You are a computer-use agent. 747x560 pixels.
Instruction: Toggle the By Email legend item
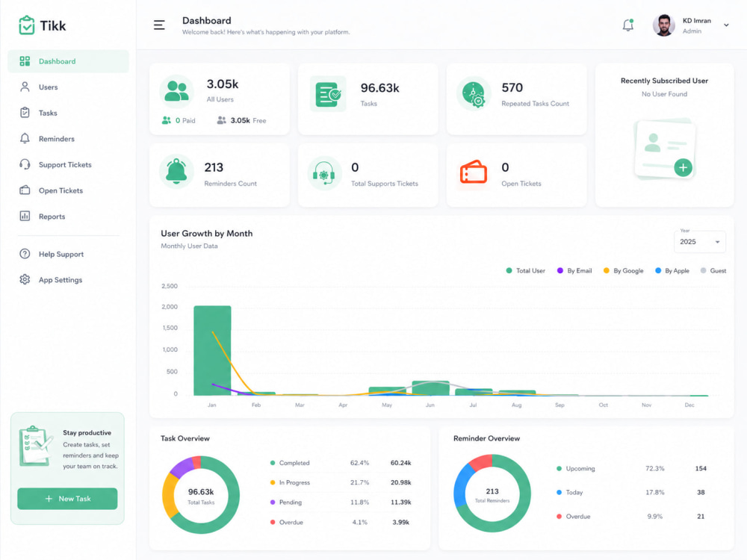[x=574, y=270]
